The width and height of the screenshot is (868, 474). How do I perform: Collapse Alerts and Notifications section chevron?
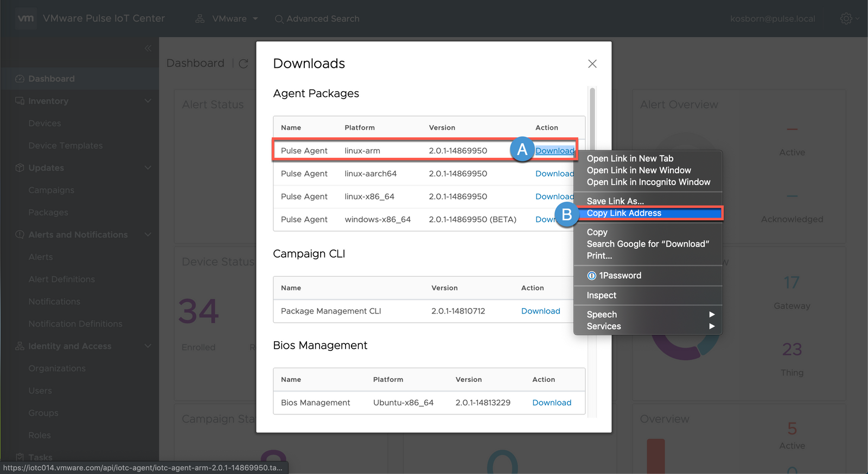pos(148,234)
